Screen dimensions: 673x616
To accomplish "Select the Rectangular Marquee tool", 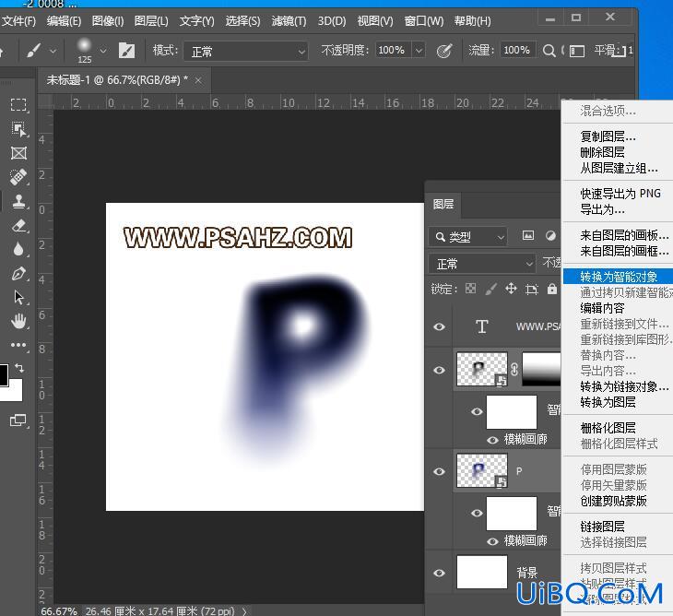I will click(18, 105).
